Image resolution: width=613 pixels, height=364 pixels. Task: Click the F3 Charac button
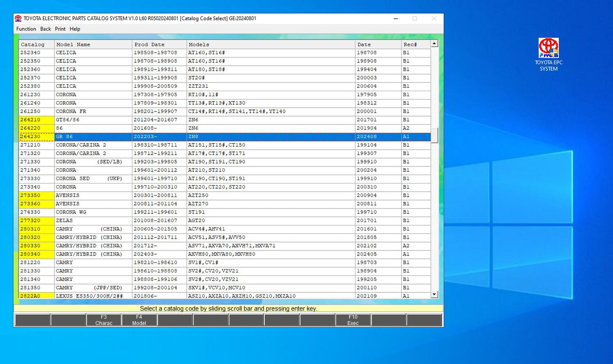coord(104,320)
